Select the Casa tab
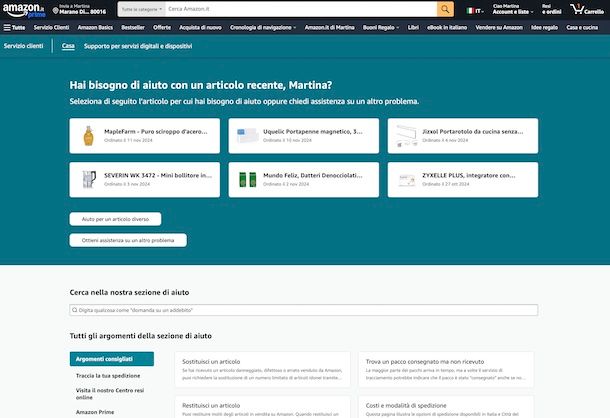 pos(68,46)
